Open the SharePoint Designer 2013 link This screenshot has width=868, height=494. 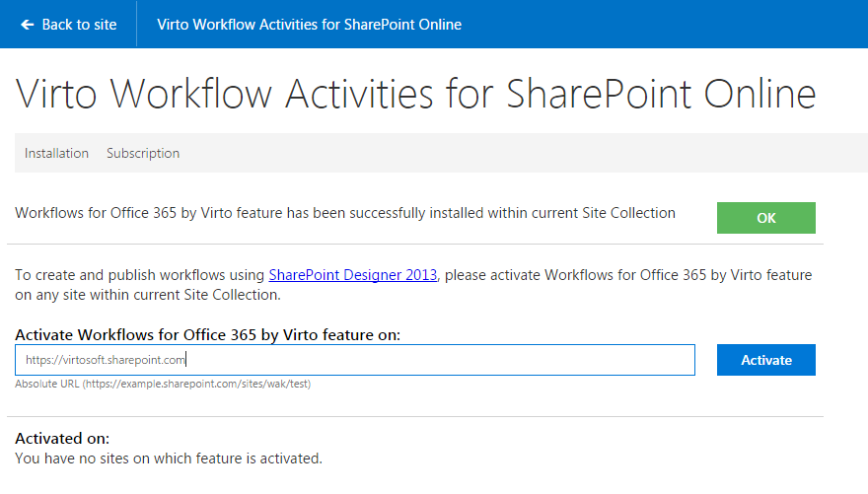353,275
